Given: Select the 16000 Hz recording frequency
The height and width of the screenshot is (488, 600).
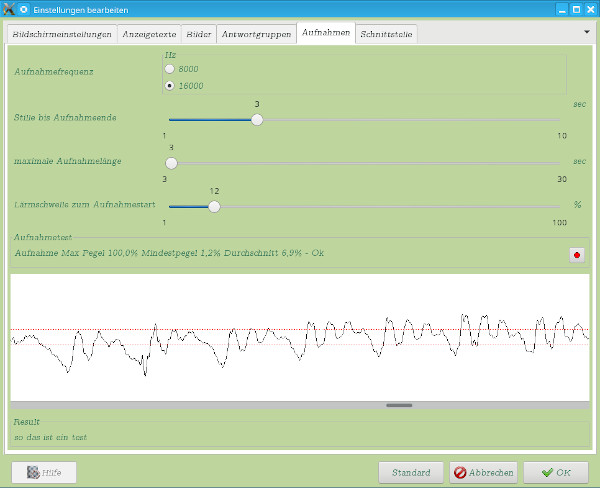Looking at the screenshot, I should pyautogui.click(x=170, y=86).
